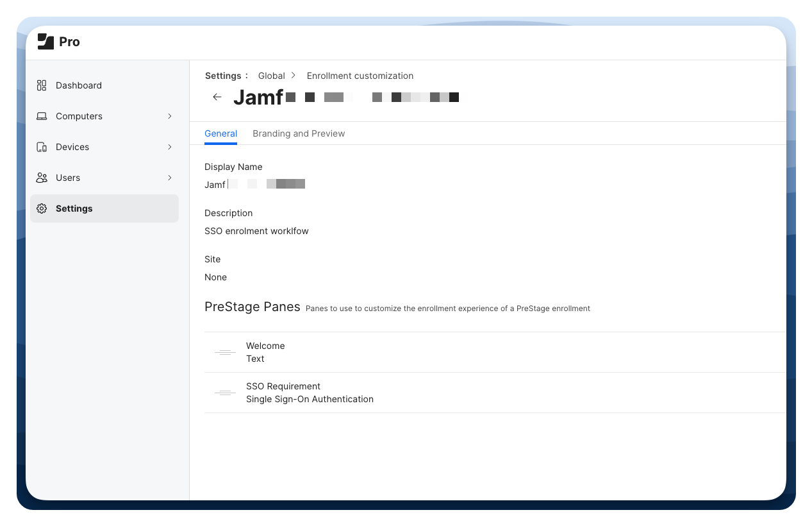Click the Global breadcrumb link
Viewport: 812px width, 526px height.
[271, 76]
